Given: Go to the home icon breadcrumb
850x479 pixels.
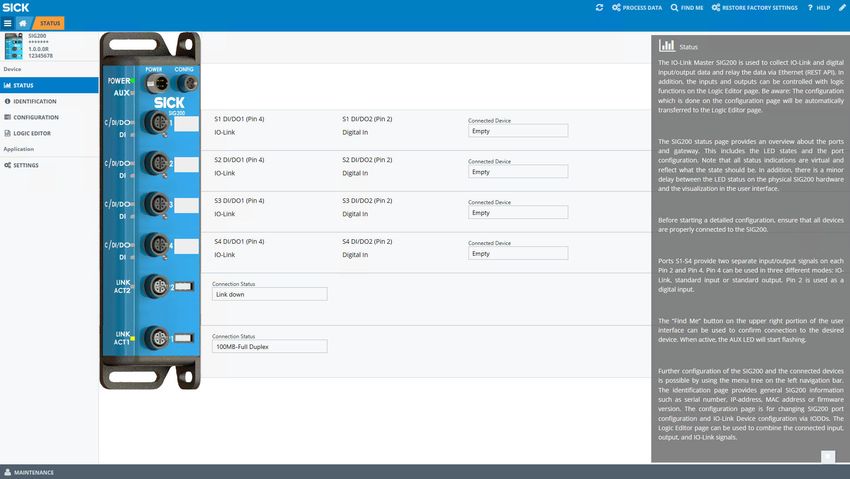Looking at the screenshot, I should tap(23, 23).
